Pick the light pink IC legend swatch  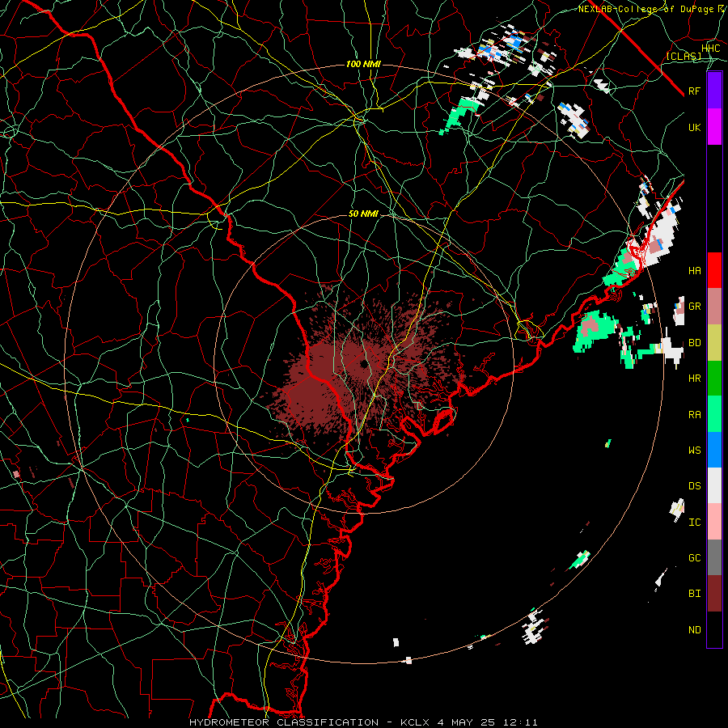coord(714,522)
